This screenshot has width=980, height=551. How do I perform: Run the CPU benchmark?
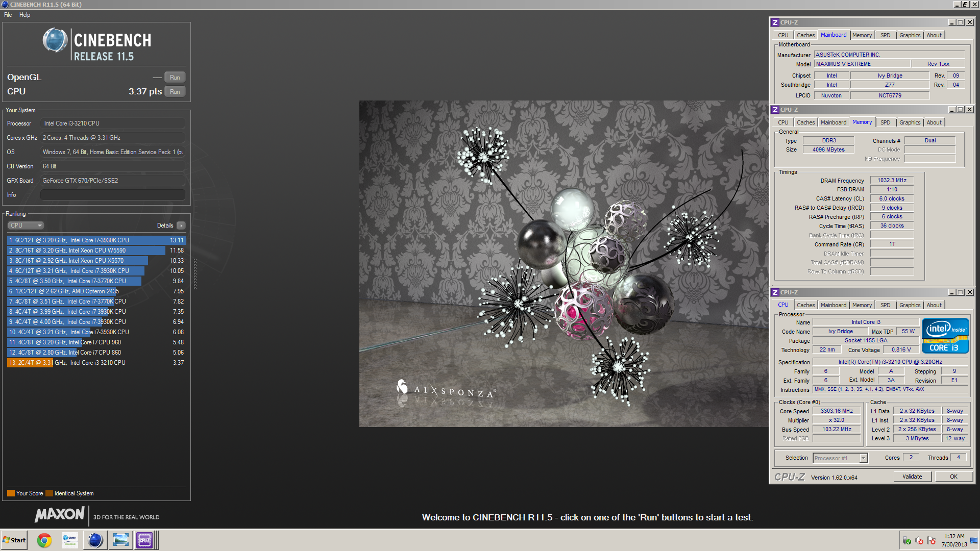[x=175, y=92]
